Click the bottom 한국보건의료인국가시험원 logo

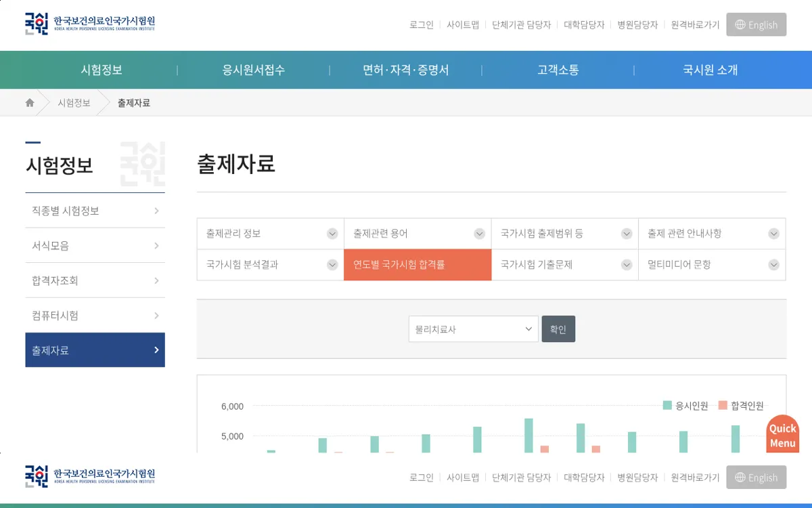90,476
